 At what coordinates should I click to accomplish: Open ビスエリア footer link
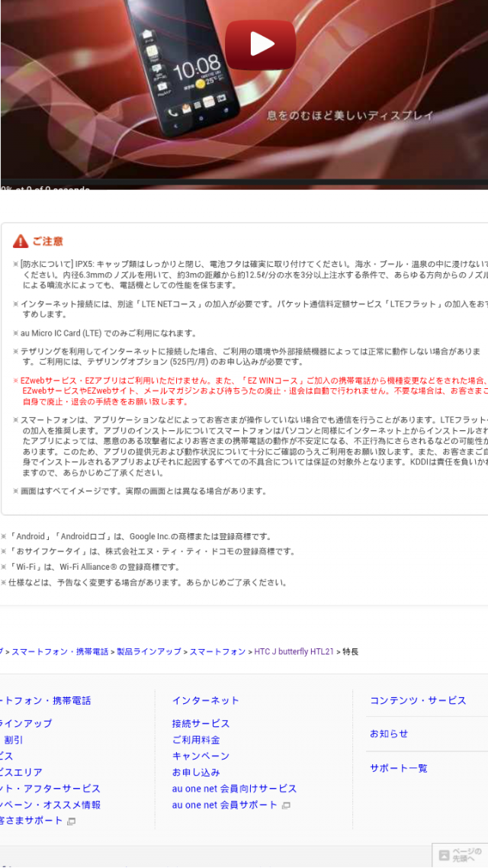(21, 772)
